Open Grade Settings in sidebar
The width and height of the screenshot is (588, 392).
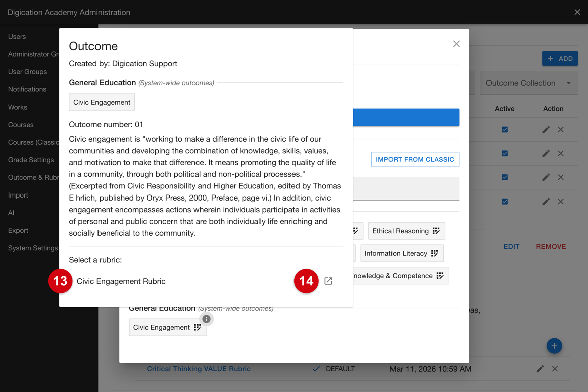(x=31, y=160)
